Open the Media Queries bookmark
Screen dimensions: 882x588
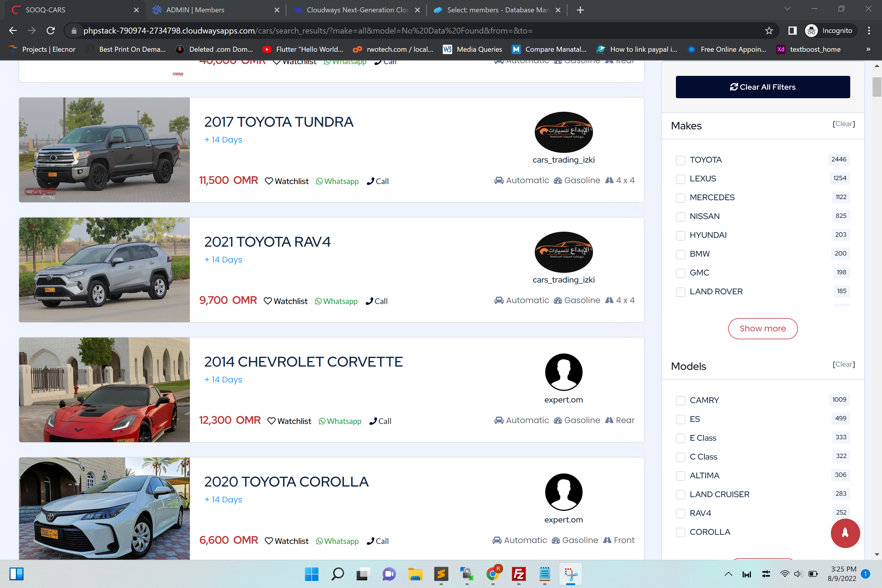click(x=472, y=49)
